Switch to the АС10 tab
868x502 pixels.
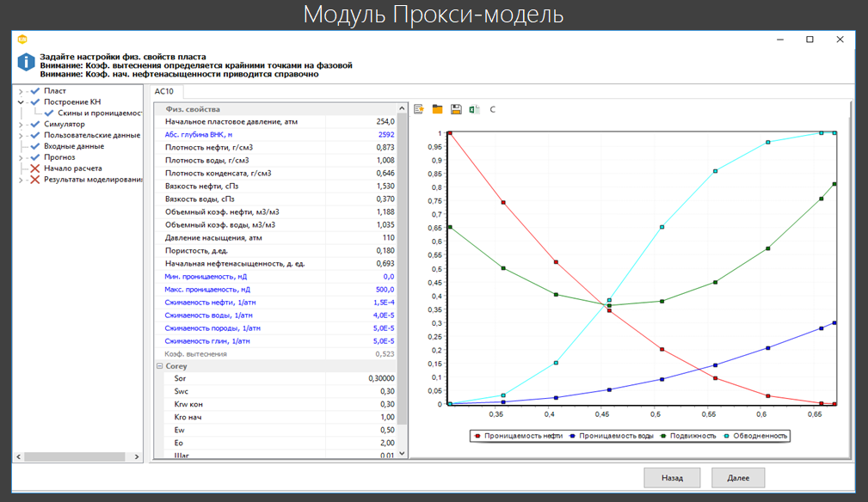point(164,91)
